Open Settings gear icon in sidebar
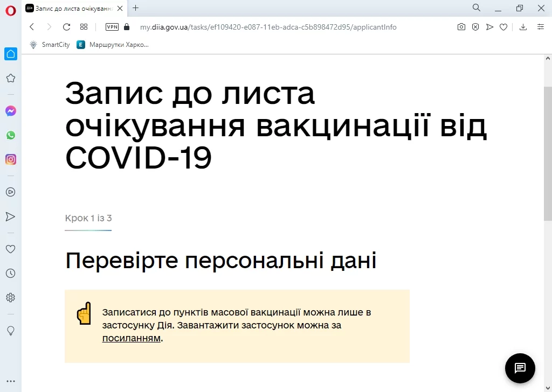 [11, 297]
